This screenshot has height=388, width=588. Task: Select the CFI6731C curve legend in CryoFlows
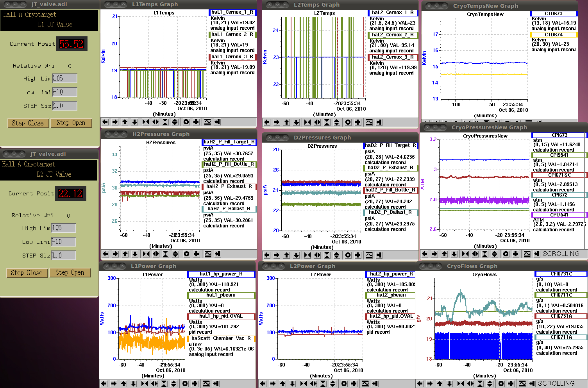[561, 274]
